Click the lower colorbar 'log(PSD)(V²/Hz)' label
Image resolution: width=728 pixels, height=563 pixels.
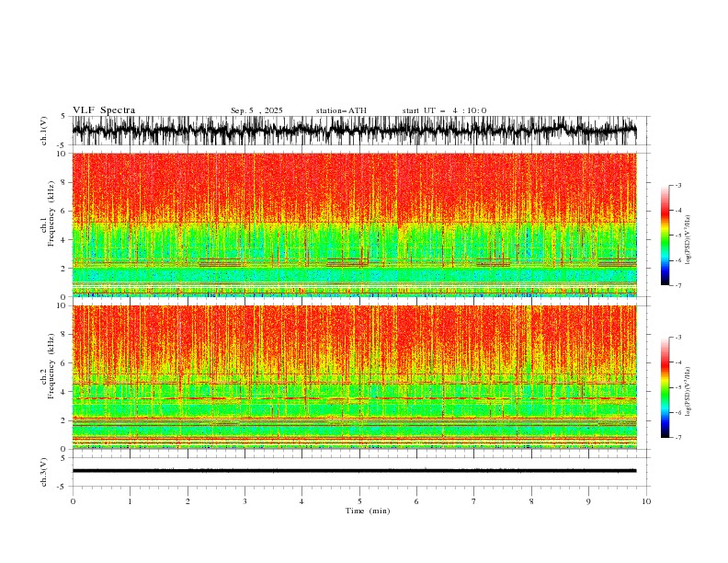click(688, 392)
